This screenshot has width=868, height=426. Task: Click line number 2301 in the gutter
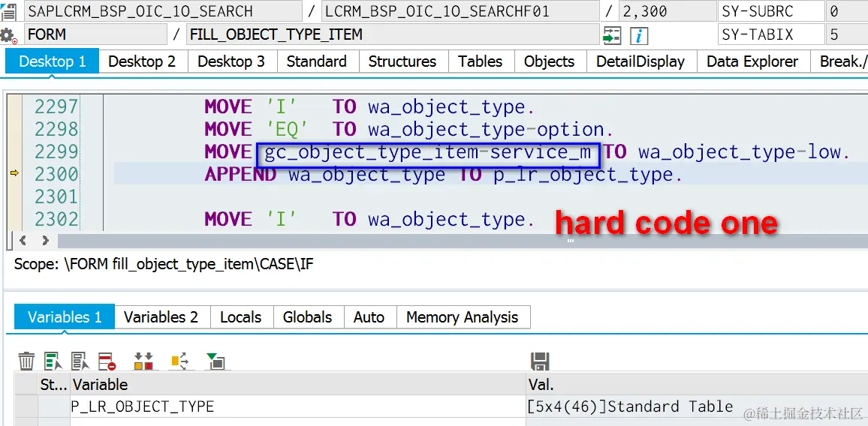[x=56, y=197]
